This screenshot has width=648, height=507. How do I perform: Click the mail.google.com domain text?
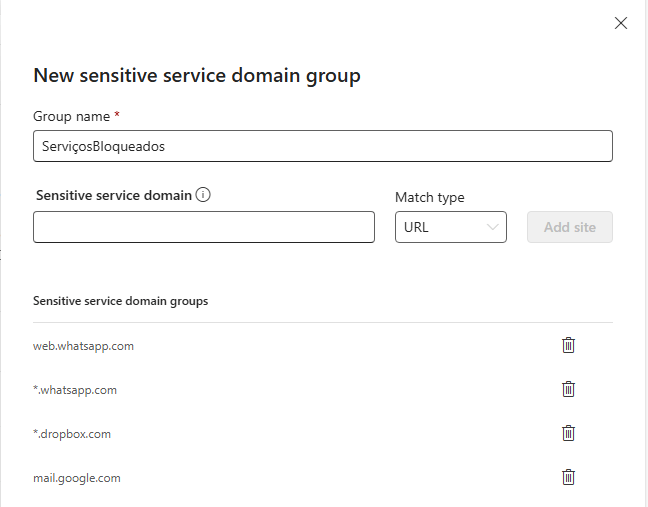tap(77, 478)
